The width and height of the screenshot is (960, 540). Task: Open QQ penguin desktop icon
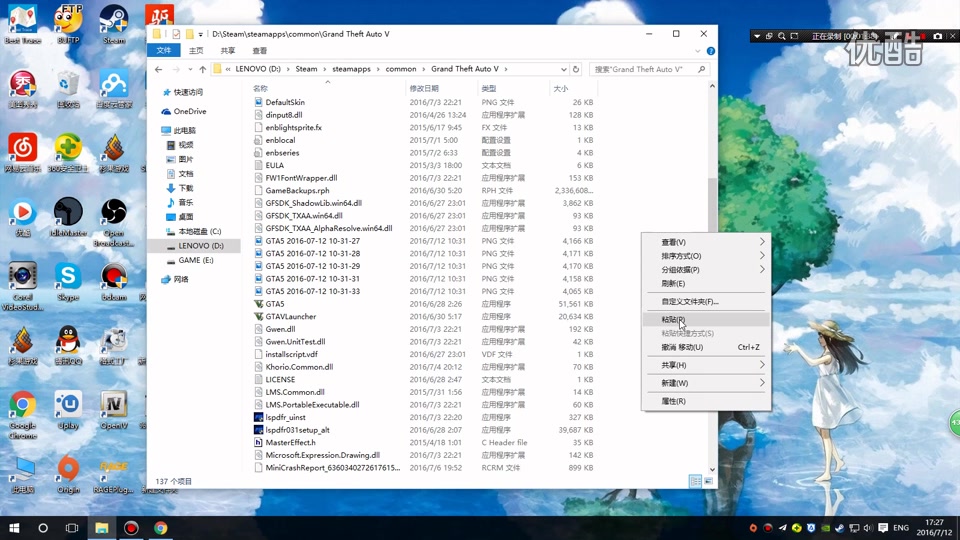tap(68, 346)
